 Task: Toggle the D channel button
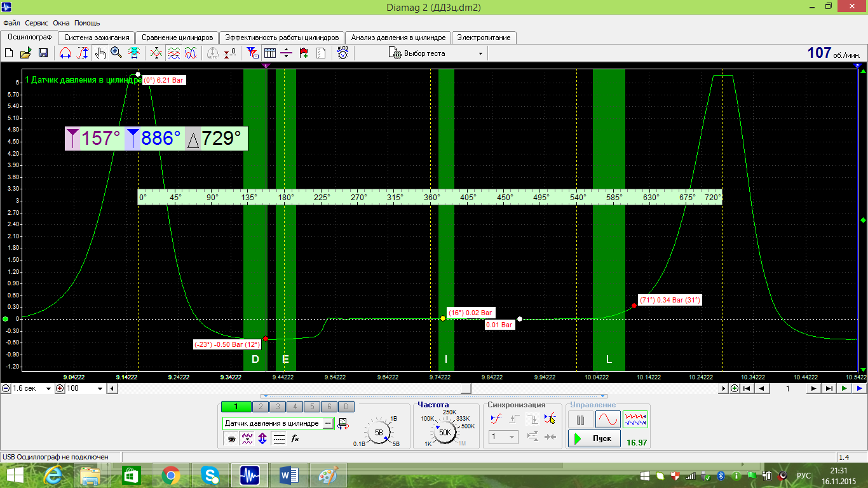click(346, 407)
